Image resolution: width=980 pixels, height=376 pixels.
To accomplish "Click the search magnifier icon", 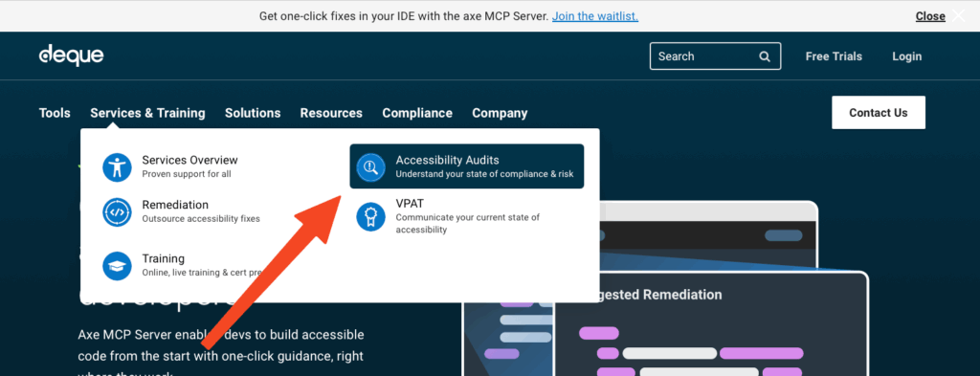I will pyautogui.click(x=765, y=56).
